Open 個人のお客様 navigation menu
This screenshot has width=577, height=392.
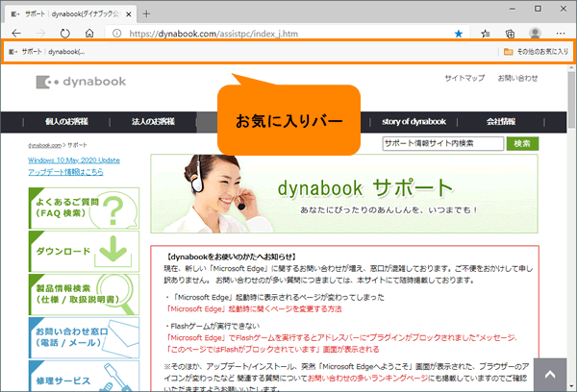pos(66,122)
